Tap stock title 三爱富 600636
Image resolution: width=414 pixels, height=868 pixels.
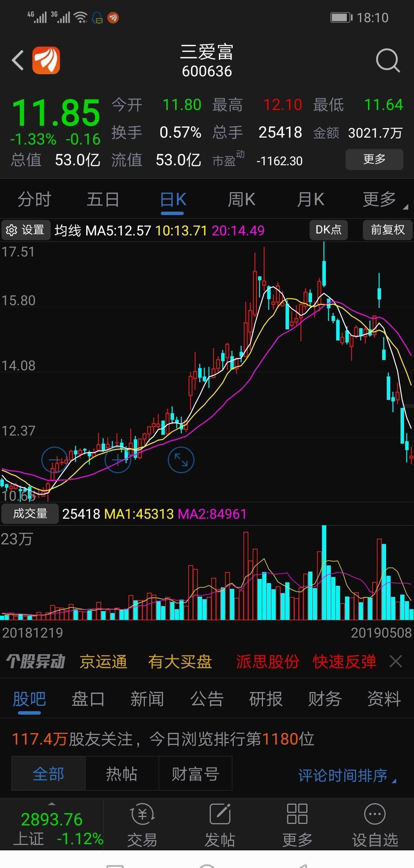coord(207,61)
